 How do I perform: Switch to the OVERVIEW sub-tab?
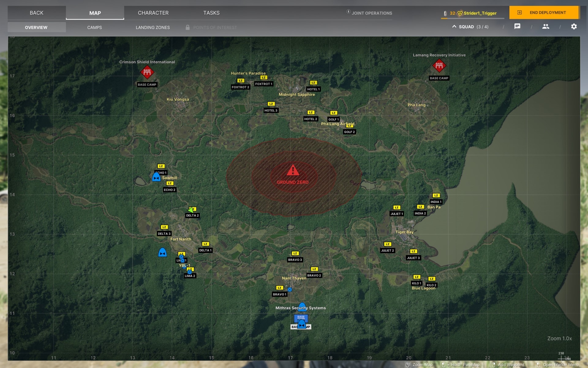point(36,27)
